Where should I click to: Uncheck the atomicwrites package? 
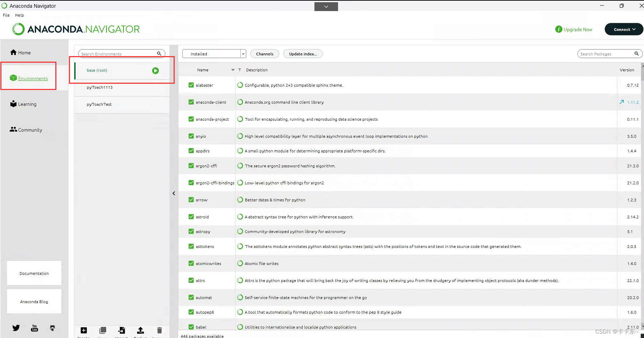point(191,263)
